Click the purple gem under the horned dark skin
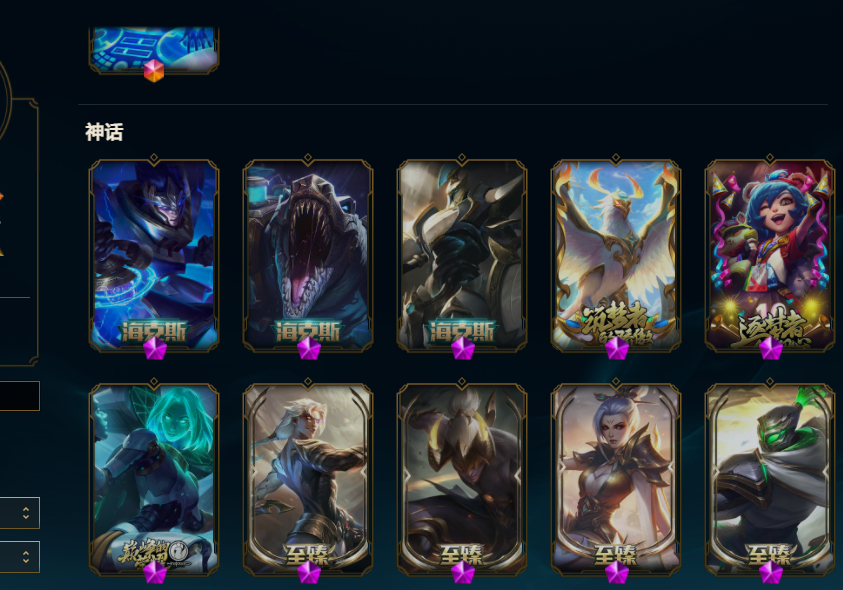Viewport: 843px width, 590px height. point(462,572)
